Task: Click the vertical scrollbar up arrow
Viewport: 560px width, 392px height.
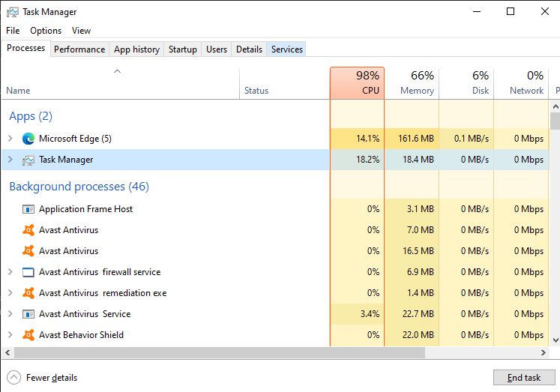Action: (556, 106)
